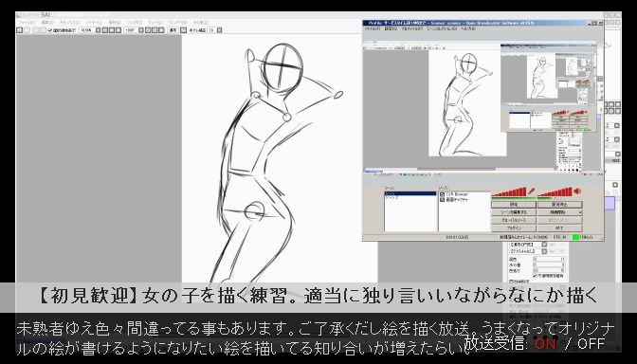This screenshot has height=364, width=637.
Task: Open the zoom percentage dropdown arrow
Action: (98, 30)
